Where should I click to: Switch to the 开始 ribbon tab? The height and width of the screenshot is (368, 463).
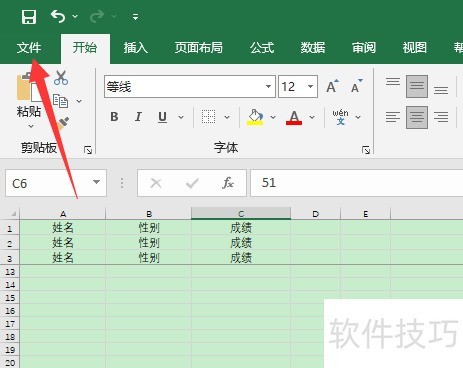pyautogui.click(x=85, y=48)
